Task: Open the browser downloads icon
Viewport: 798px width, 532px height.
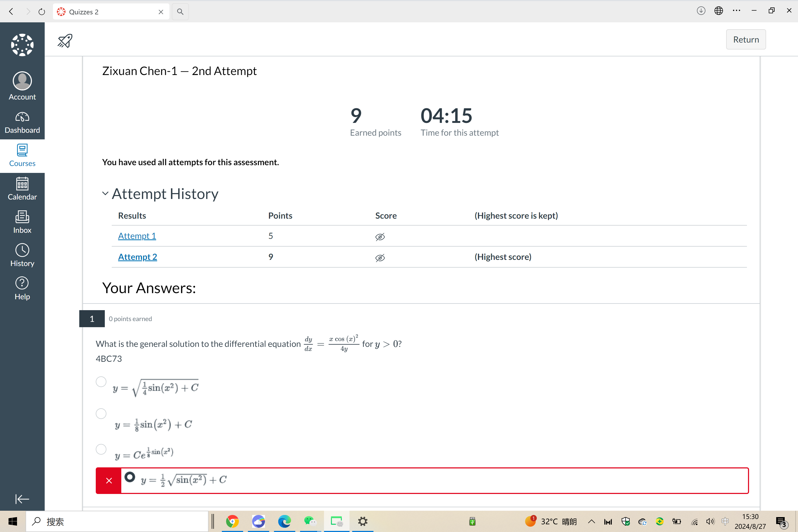Action: click(x=701, y=11)
